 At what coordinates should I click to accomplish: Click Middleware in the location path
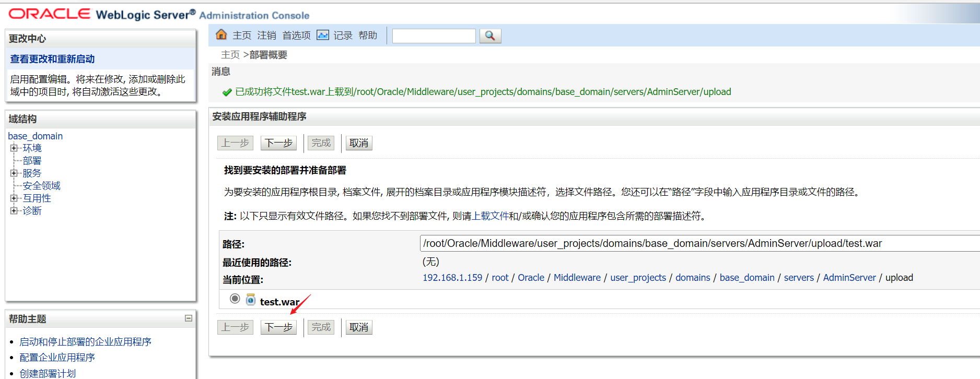577,278
